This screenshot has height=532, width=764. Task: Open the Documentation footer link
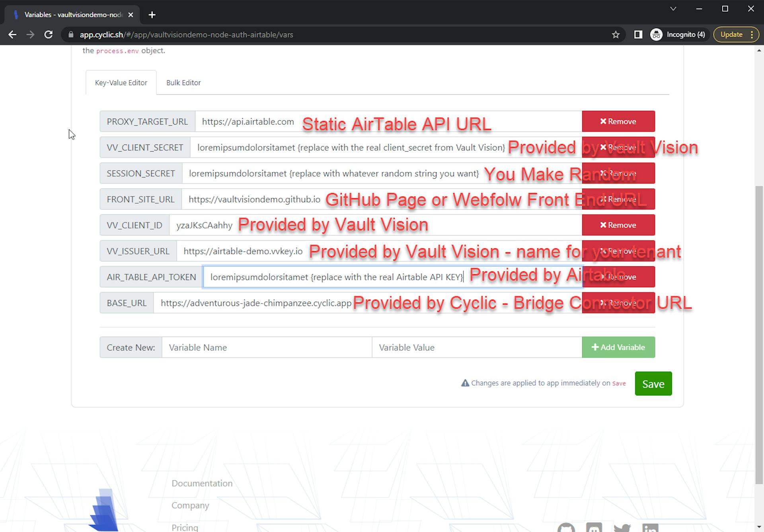coord(202,483)
